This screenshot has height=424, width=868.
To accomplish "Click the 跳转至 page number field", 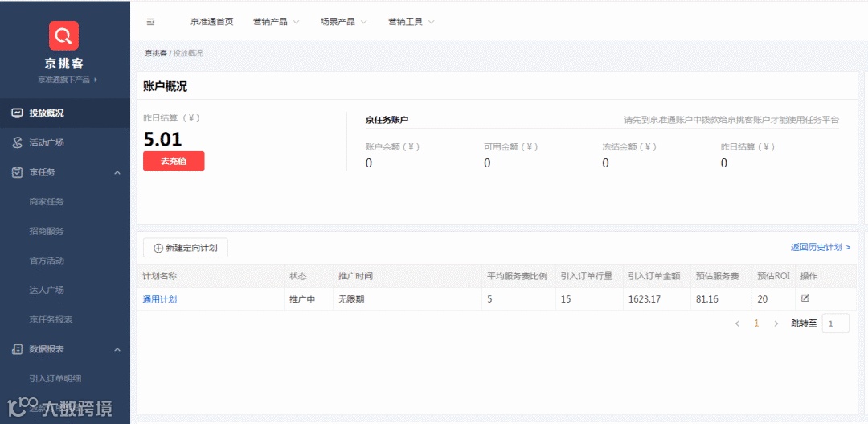I will (835, 323).
